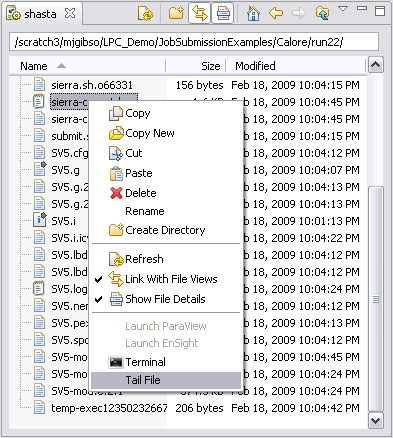The width and height of the screenshot is (393, 438).
Task: Go to home directory icon
Action: pos(253,14)
